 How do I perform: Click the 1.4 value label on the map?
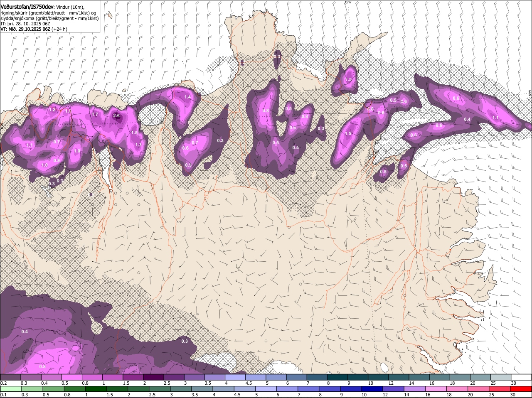tap(187, 97)
